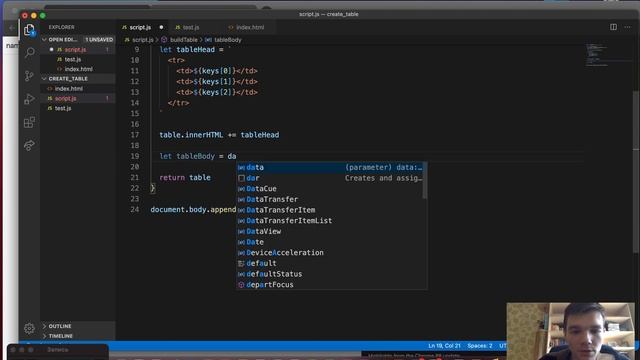Select index.html in Open Editors list

click(x=78, y=69)
